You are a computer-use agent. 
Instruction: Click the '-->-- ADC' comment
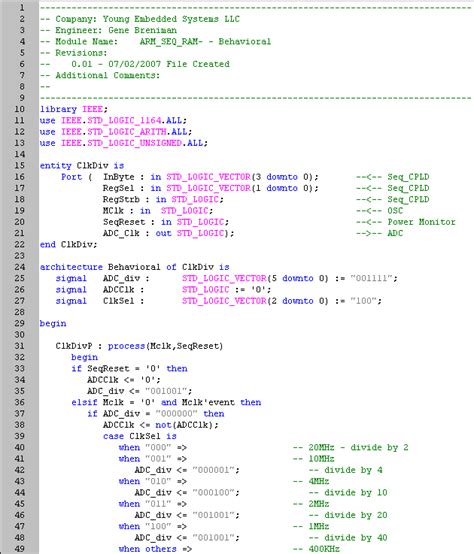(x=379, y=234)
